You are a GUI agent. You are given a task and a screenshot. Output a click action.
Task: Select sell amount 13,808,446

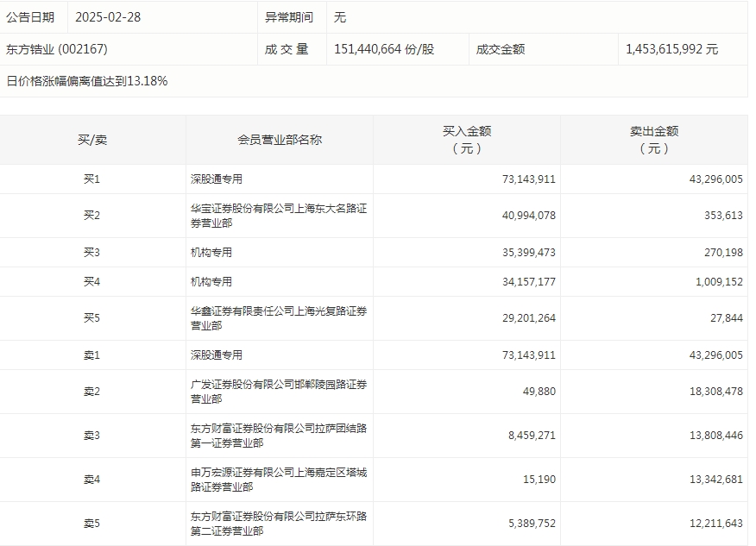(x=716, y=436)
